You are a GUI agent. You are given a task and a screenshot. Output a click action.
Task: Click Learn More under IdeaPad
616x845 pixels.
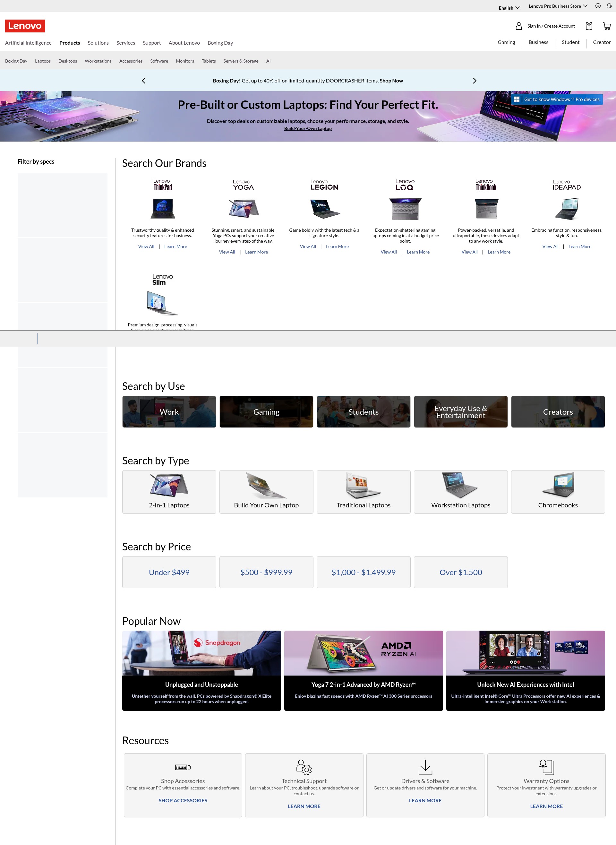pyautogui.click(x=579, y=246)
